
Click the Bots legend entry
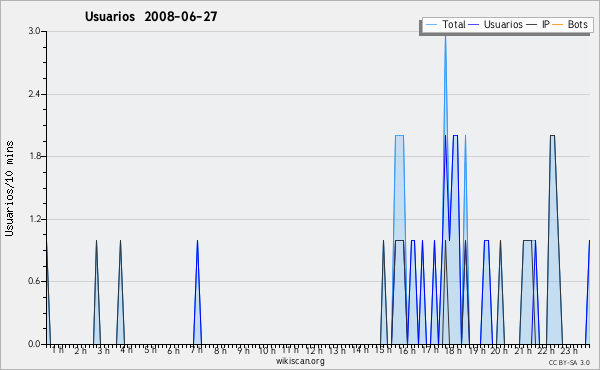(x=569, y=24)
